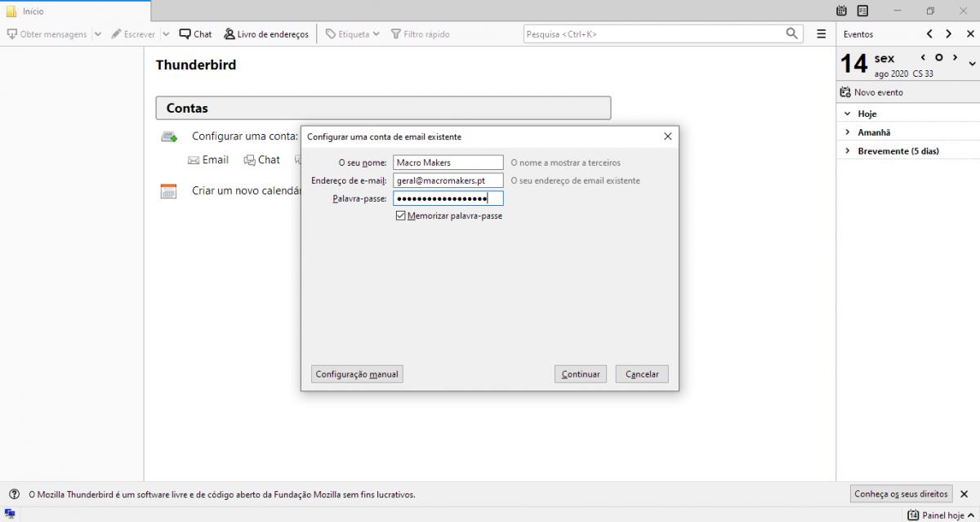Screen dimensions: 980x522
Task: Toggle Memorizar palavra-passe checkbox
Action: pos(400,216)
